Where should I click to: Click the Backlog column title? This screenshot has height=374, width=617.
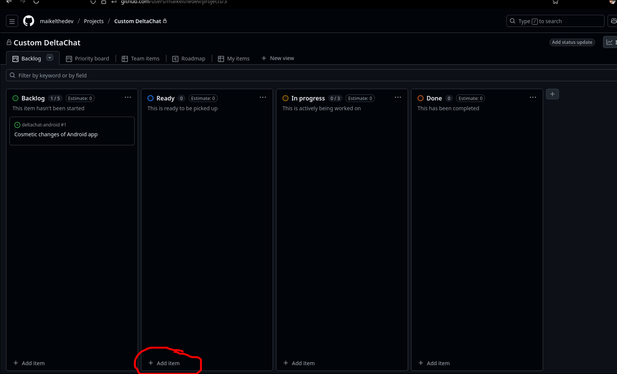pyautogui.click(x=33, y=98)
